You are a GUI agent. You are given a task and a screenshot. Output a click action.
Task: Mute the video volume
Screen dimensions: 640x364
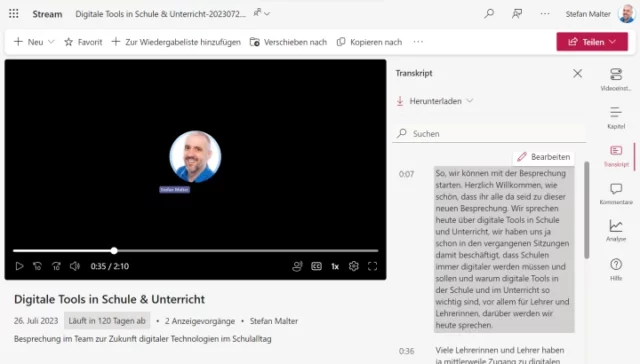point(74,266)
